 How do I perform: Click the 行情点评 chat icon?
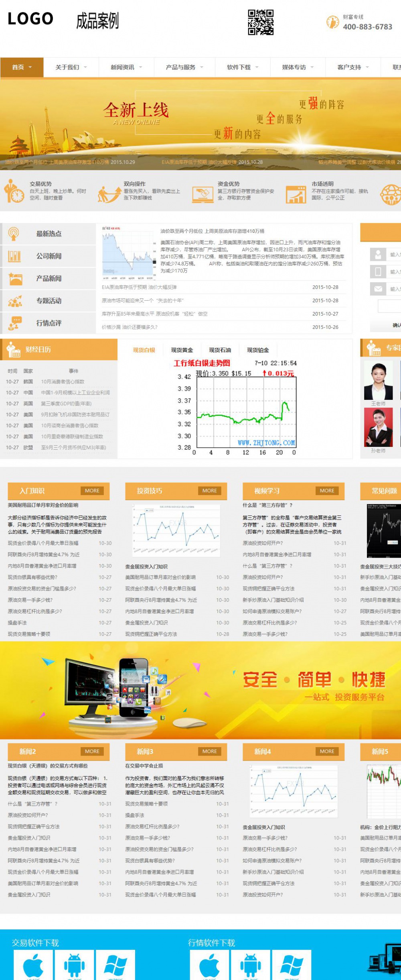[x=15, y=323]
